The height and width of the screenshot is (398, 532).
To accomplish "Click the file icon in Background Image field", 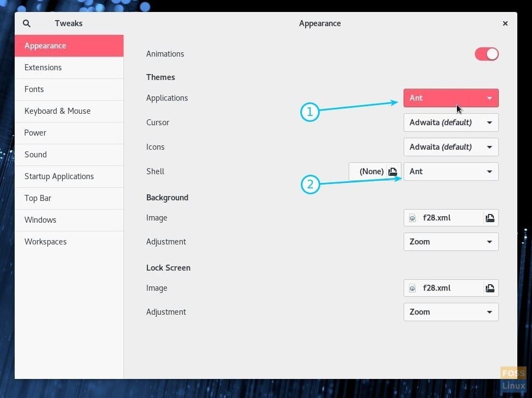I will 412,218.
